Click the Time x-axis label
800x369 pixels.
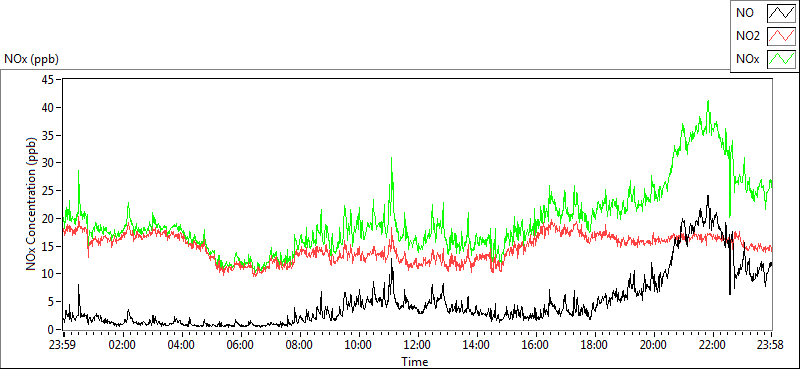pos(414,362)
